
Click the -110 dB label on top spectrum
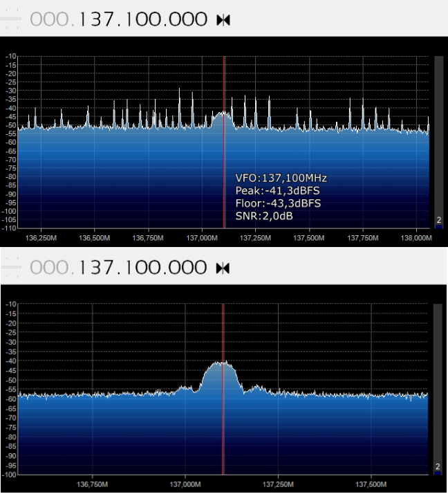[x=9, y=228]
